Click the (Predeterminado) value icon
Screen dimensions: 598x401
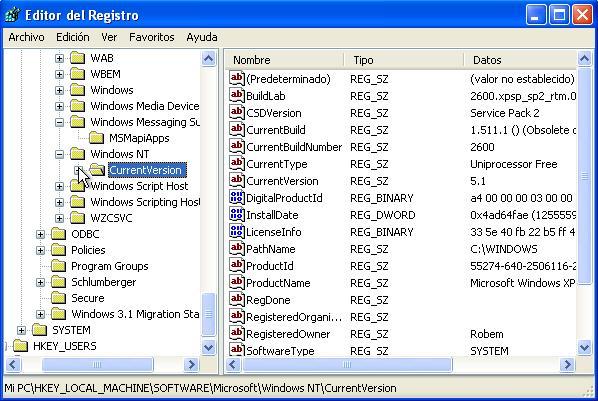click(x=236, y=79)
